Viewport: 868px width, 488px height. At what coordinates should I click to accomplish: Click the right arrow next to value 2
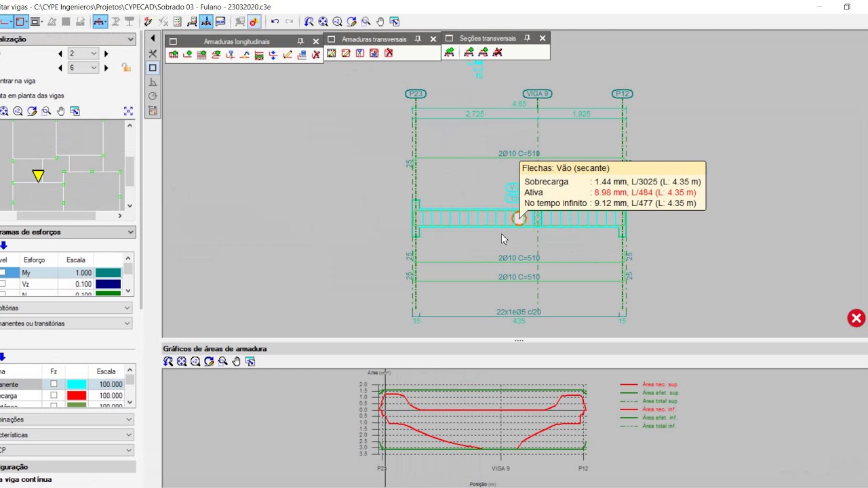click(x=105, y=54)
